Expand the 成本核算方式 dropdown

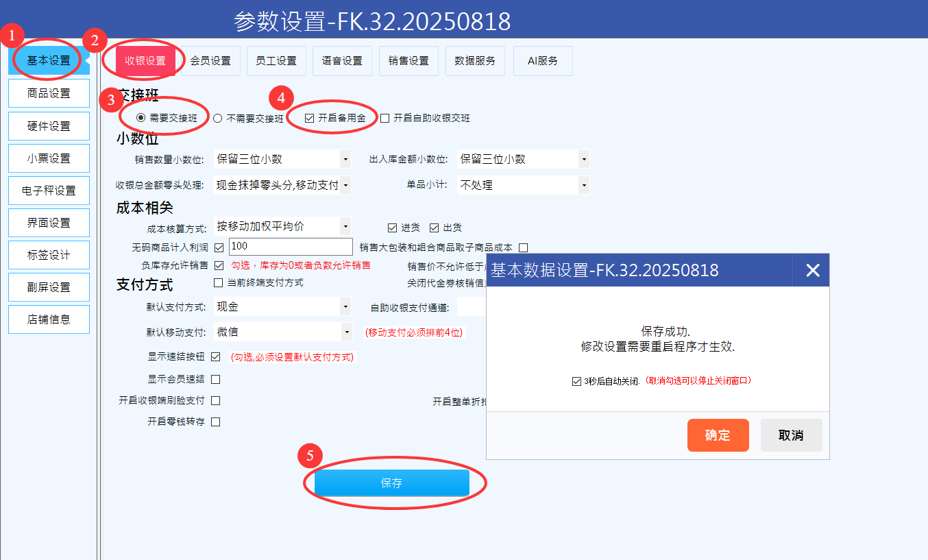pos(345,226)
